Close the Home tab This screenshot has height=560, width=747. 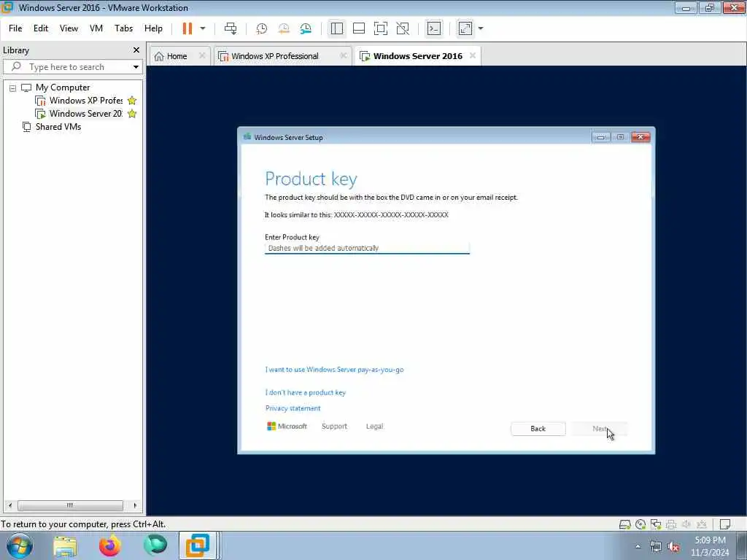tap(202, 55)
